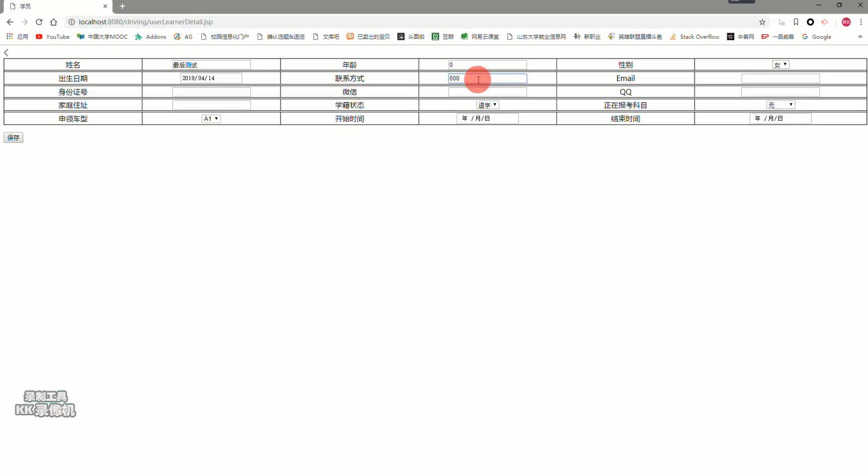The width and height of the screenshot is (868, 473).
Task: Click the Email input field
Action: [x=780, y=79]
